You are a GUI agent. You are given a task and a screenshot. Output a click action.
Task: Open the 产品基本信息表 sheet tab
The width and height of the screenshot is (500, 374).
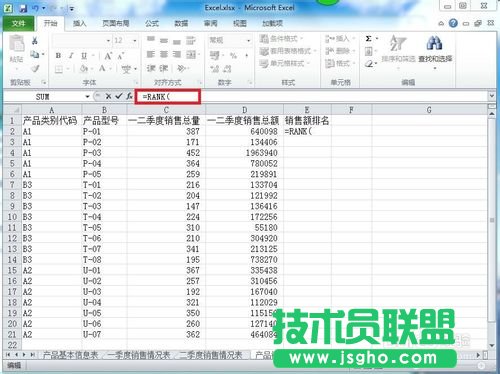[x=70, y=355]
